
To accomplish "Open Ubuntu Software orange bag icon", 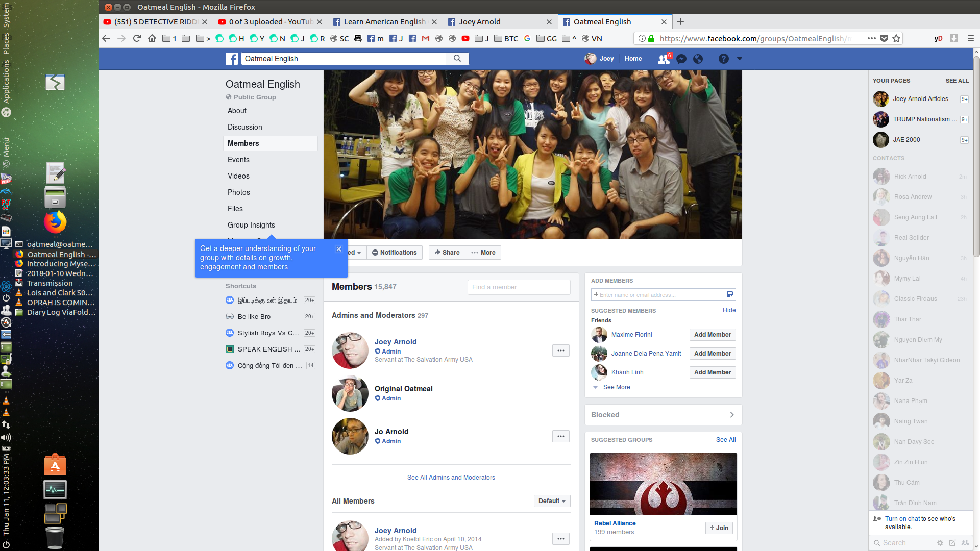I will pos(55,465).
